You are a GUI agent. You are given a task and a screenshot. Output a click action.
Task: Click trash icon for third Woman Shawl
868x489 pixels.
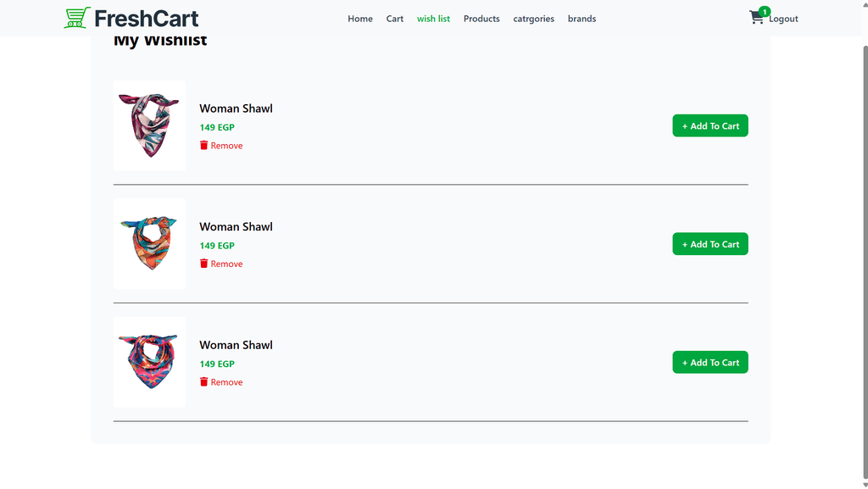[x=203, y=382]
